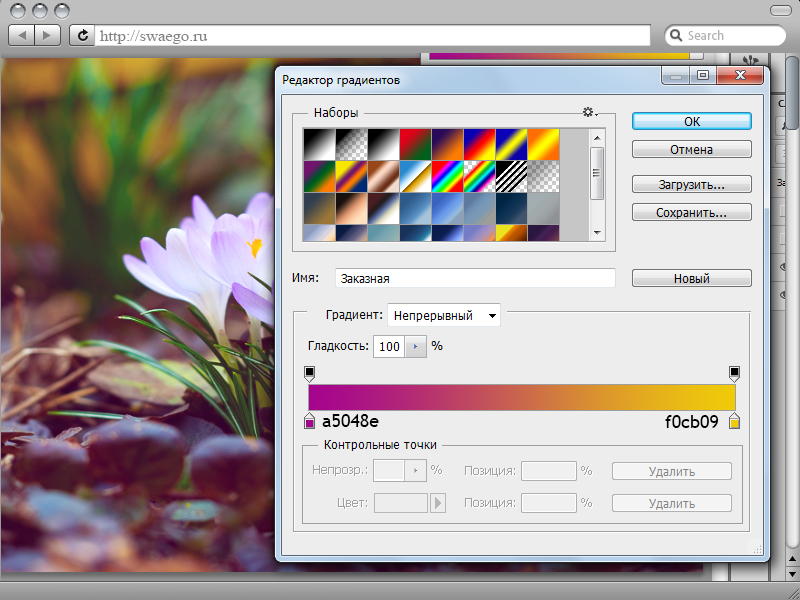This screenshot has height=600, width=800.
Task: Pick the blue-red-yellow gradient preset
Action: (480, 145)
